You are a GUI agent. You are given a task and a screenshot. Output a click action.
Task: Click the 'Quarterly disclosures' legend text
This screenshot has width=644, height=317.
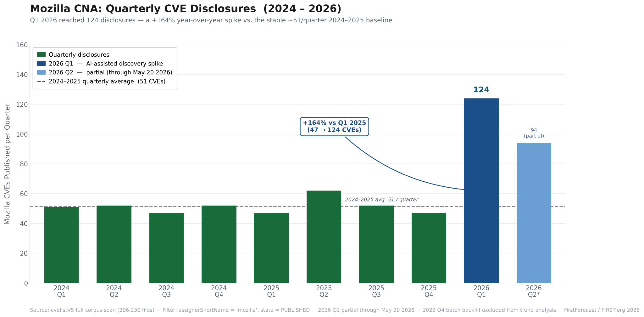click(79, 55)
